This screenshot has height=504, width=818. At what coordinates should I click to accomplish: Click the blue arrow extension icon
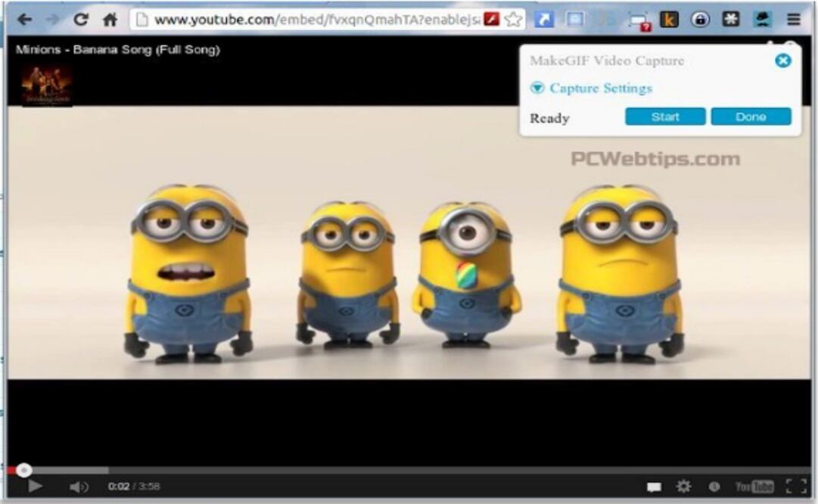[543, 20]
